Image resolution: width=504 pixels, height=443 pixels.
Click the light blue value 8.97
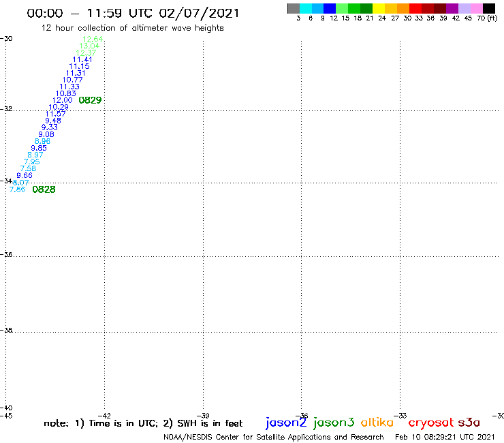(x=35, y=155)
